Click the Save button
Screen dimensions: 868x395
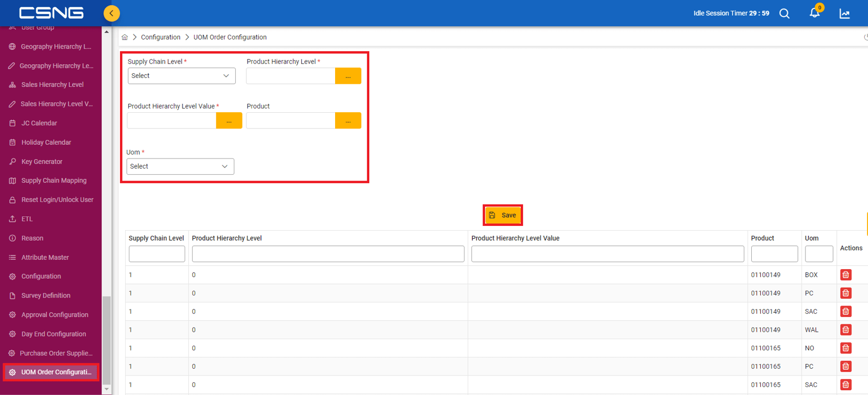pyautogui.click(x=503, y=215)
